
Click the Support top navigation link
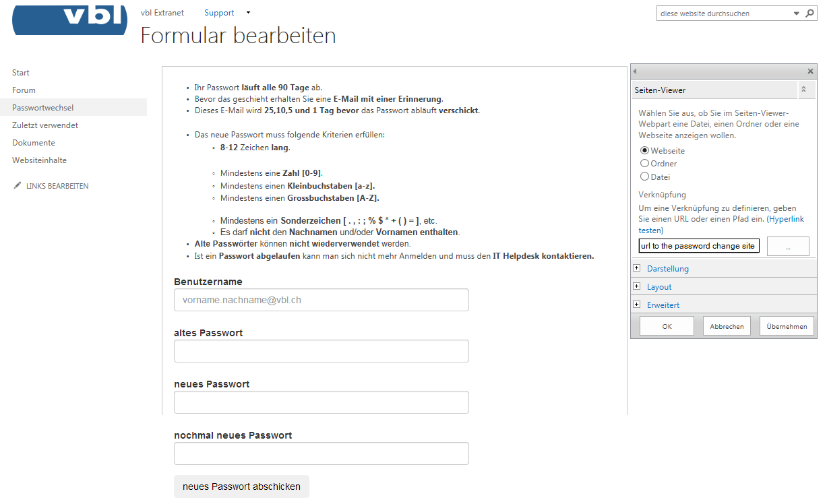pyautogui.click(x=219, y=13)
